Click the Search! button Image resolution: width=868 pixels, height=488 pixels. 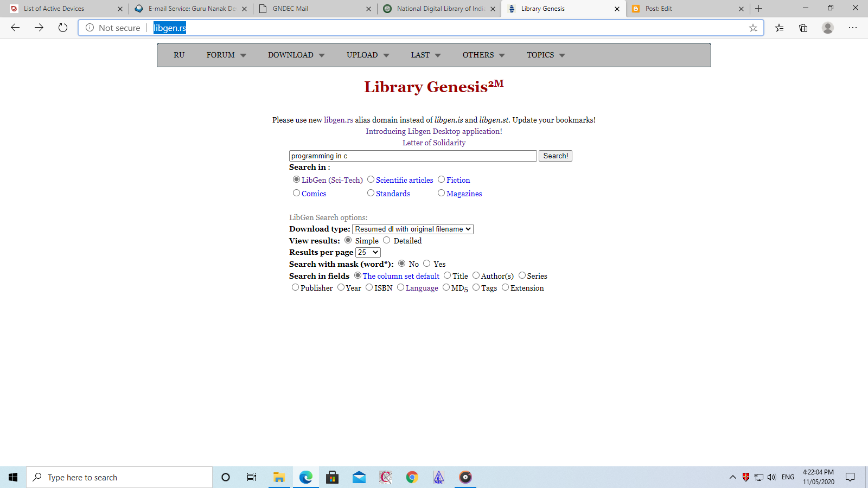pos(556,156)
